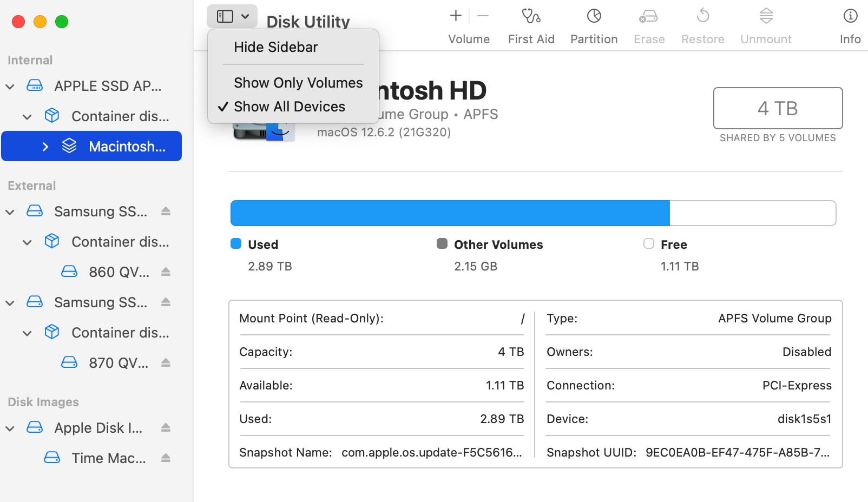Viewport: 868px width, 502px height.
Task: Click the Macintosh HD drive thumbnail
Action: (x=264, y=131)
